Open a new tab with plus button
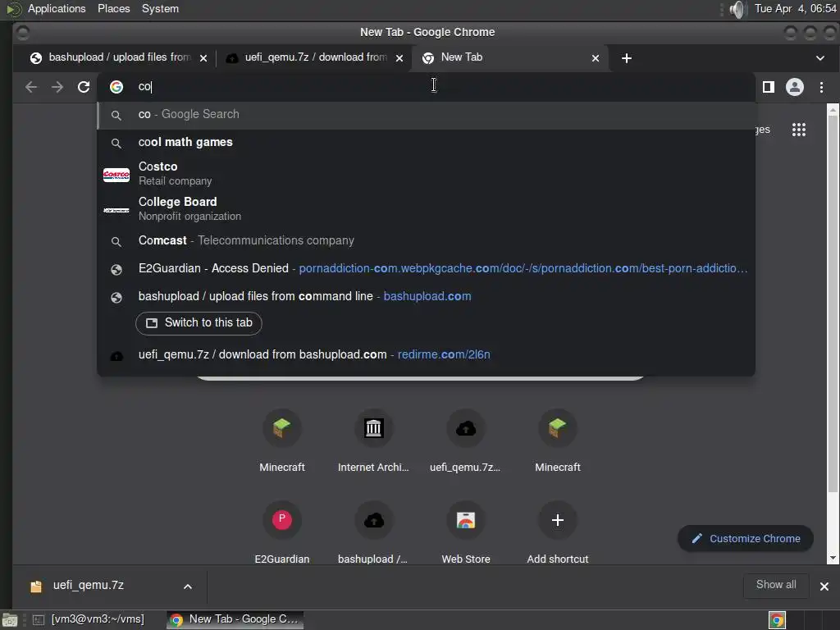840x630 pixels. click(626, 58)
